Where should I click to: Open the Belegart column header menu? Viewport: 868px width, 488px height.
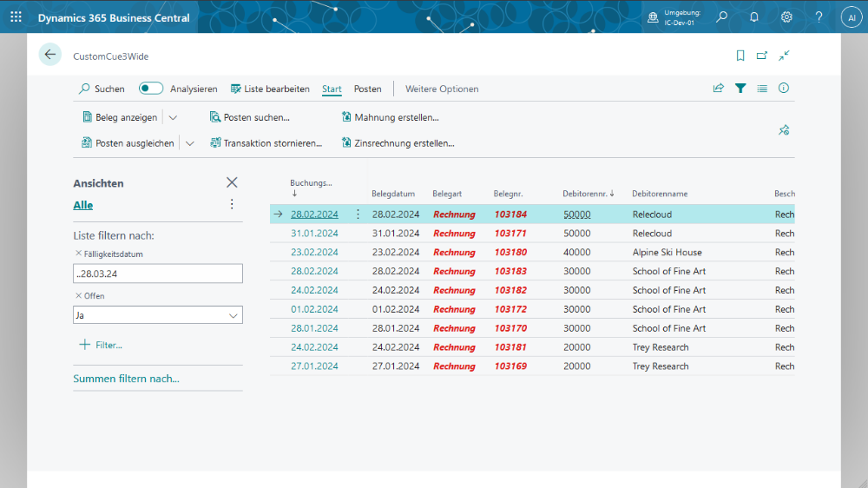pyautogui.click(x=447, y=194)
